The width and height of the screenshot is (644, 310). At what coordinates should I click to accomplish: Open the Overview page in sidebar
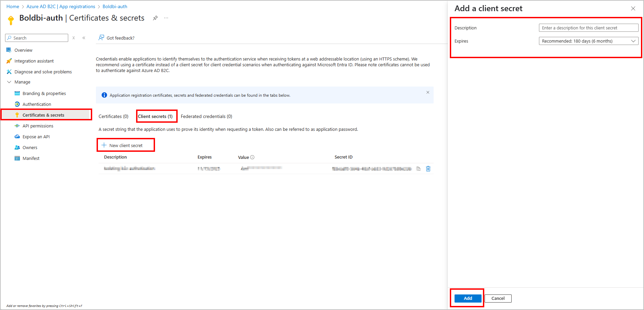click(23, 50)
